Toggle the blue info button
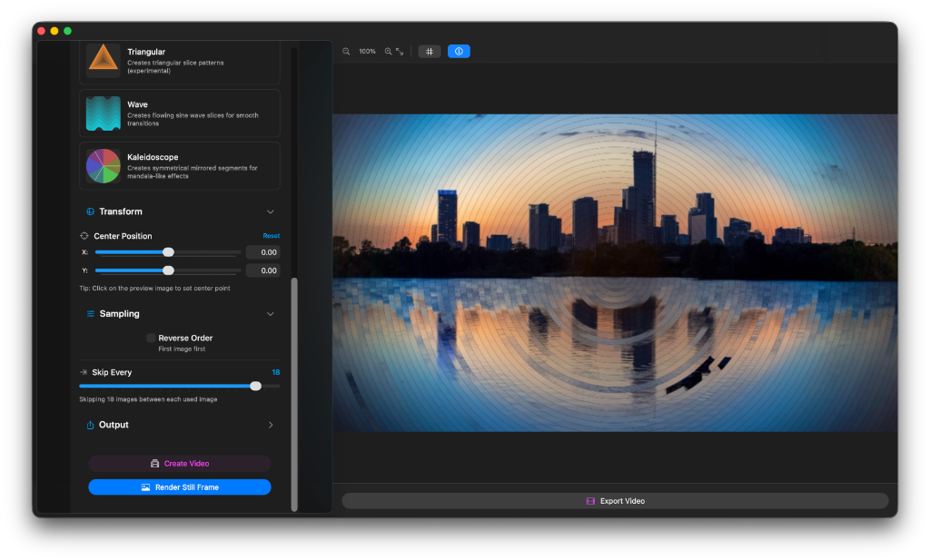 [x=459, y=52]
